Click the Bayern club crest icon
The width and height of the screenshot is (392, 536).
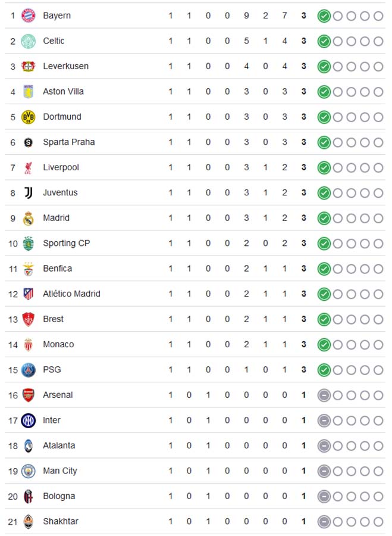point(28,16)
